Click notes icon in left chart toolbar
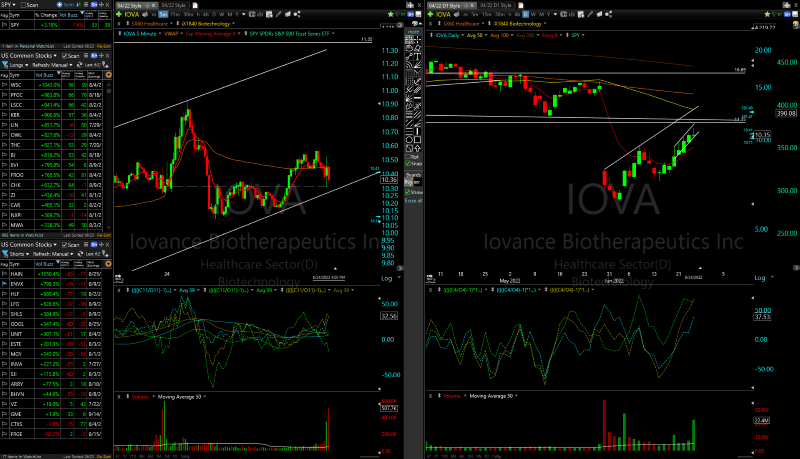 click(x=269, y=14)
